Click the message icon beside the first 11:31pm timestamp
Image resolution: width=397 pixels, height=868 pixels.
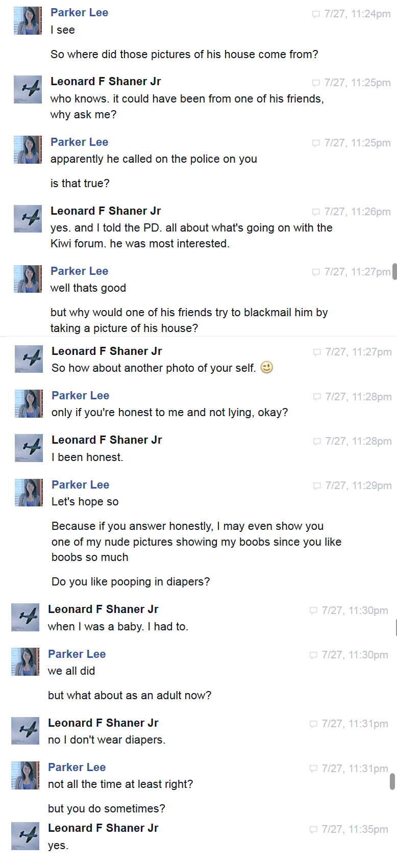coord(313,724)
